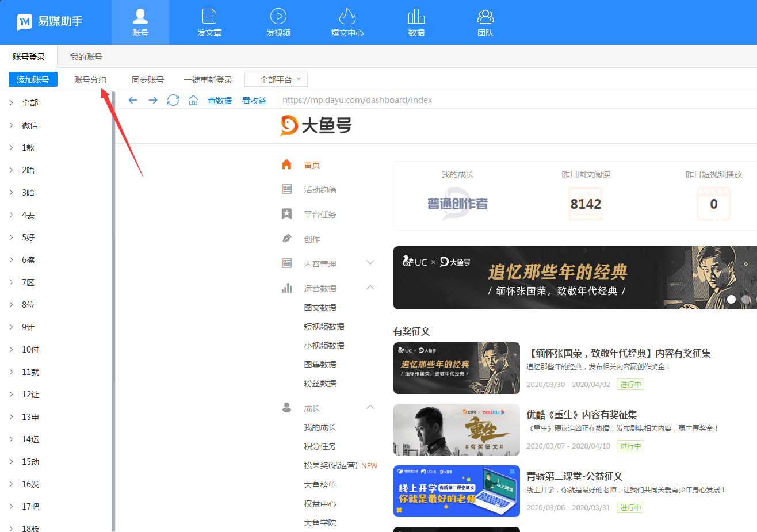Viewport: 757px width, 532px height.
Task: Click the 看收益 link
Action: (254, 101)
